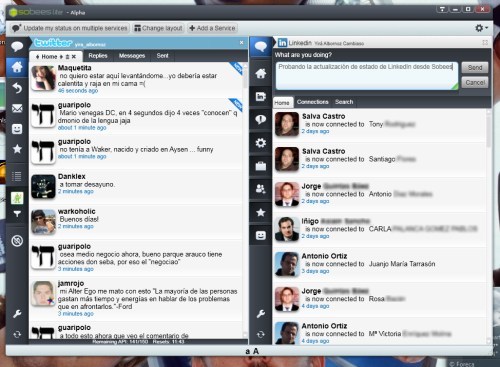Click Danklex avatar thumbnail
Image resolution: width=500 pixels, height=367 pixels.
point(43,186)
